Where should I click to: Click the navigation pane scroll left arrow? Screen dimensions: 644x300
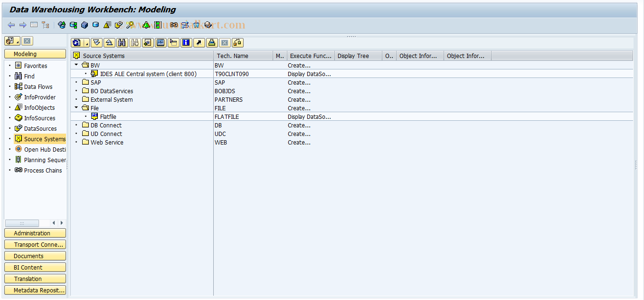tap(54, 223)
